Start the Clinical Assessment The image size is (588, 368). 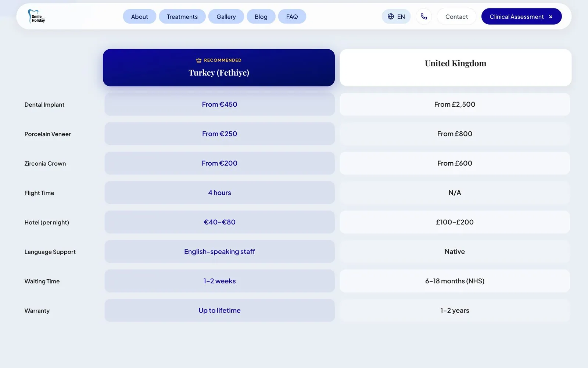click(521, 17)
